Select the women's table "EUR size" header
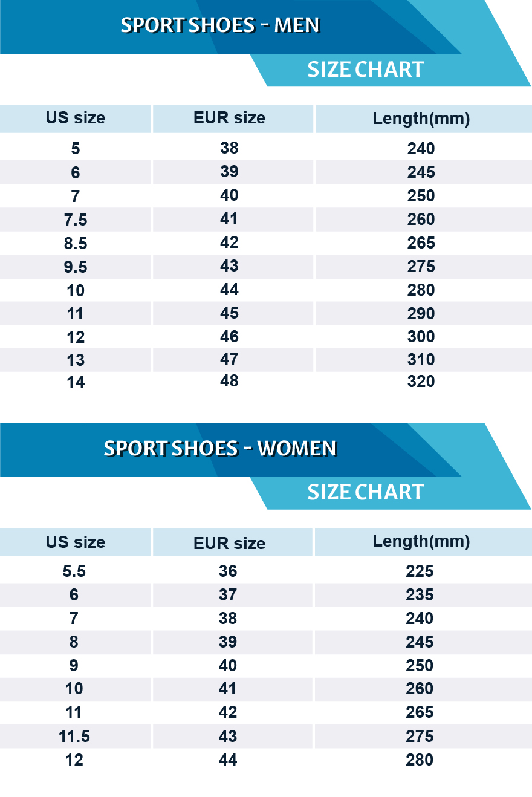Screen dimensions: 532x797 click(230, 543)
